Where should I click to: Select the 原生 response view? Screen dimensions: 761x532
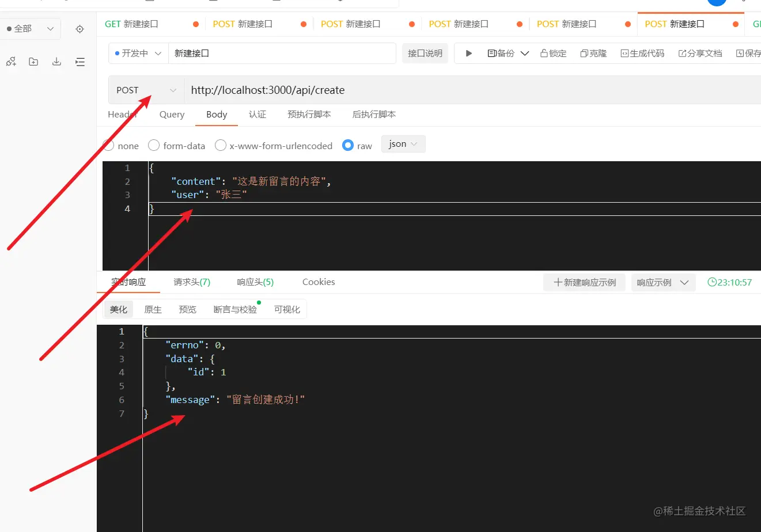click(x=153, y=309)
